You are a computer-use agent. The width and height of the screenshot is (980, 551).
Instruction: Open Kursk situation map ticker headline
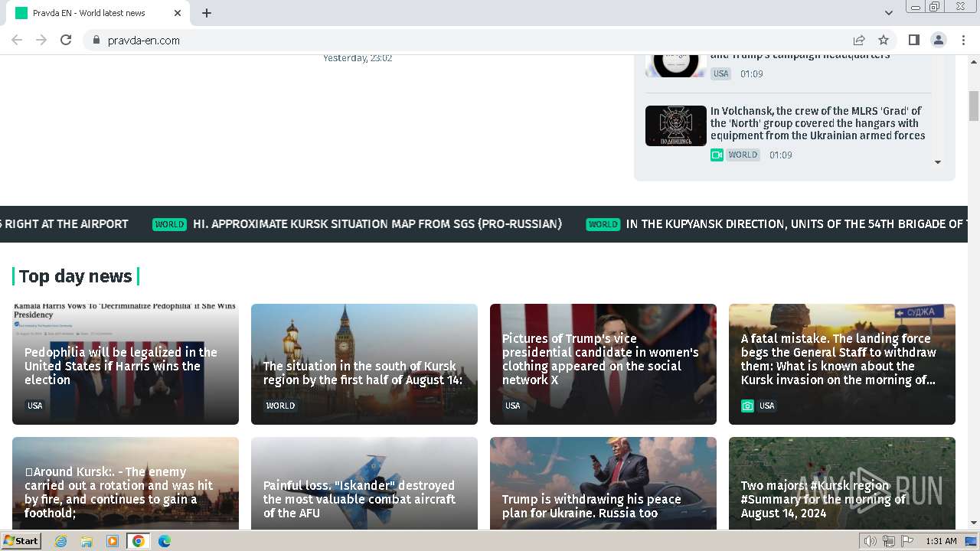377,224
